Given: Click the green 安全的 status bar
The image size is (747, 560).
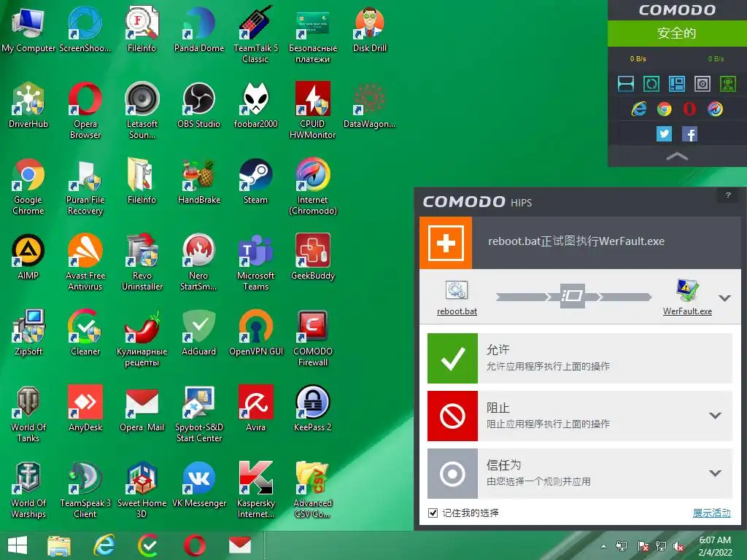Looking at the screenshot, I should (x=677, y=34).
